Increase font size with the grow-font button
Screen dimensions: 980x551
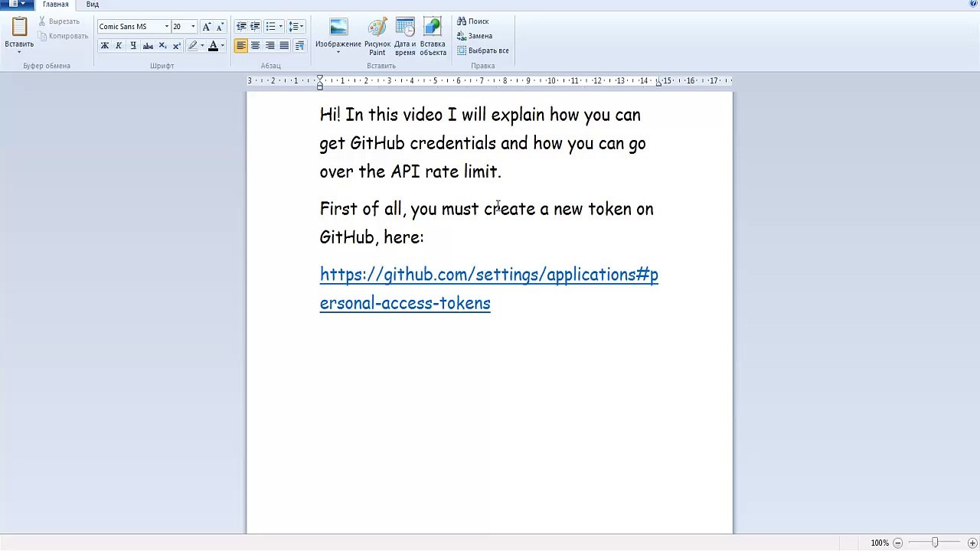206,27
